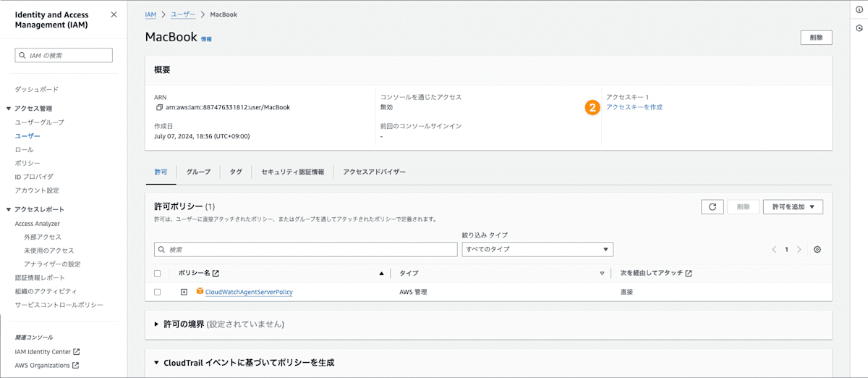Screen dimensions: 868x378
Task: Open external link icon beside policy name header
Action: [x=216, y=273]
